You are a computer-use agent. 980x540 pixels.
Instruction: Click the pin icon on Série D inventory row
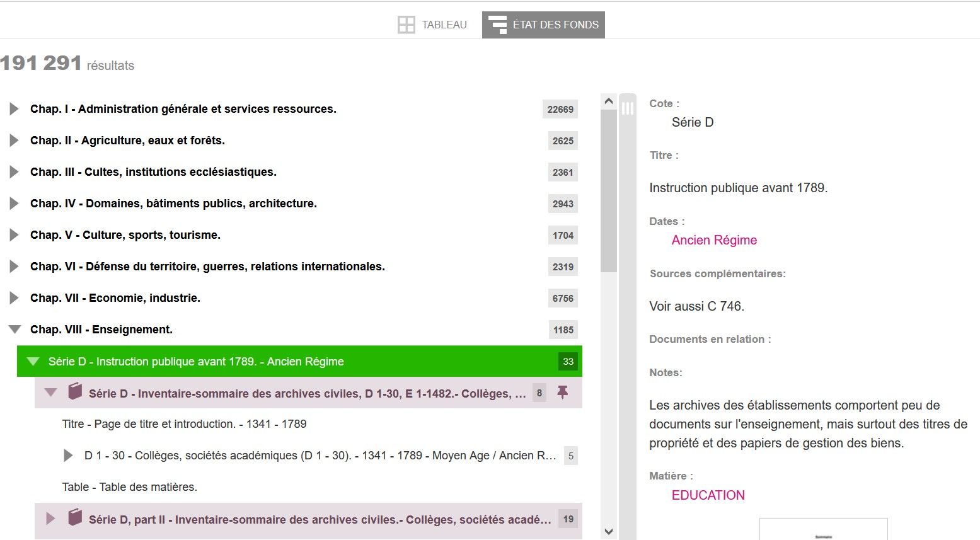pyautogui.click(x=563, y=393)
